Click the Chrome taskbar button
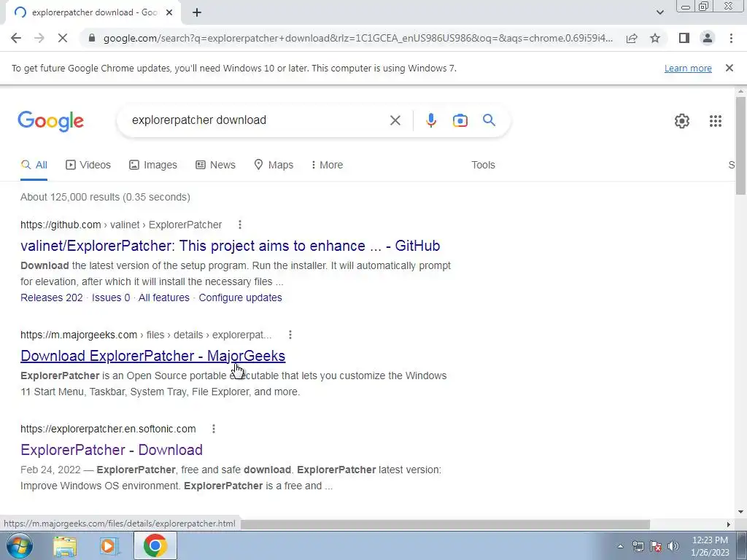Screen dimensions: 747x560 155,545
